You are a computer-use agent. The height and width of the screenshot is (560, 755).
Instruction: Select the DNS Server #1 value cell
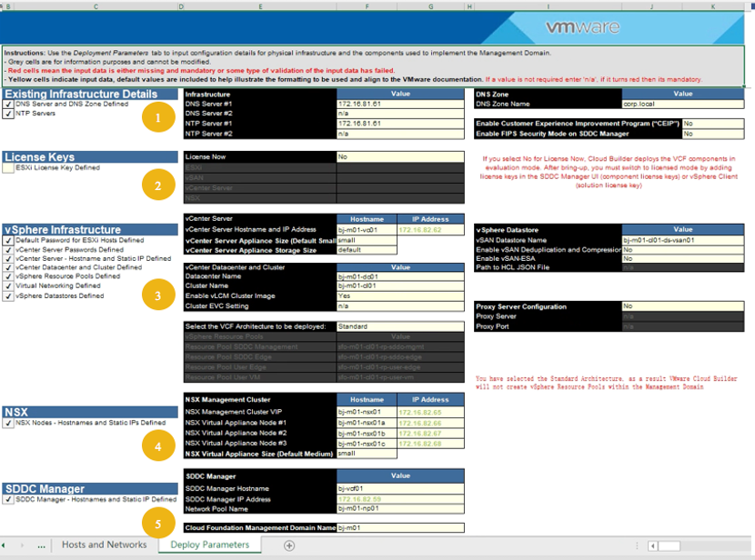point(400,104)
